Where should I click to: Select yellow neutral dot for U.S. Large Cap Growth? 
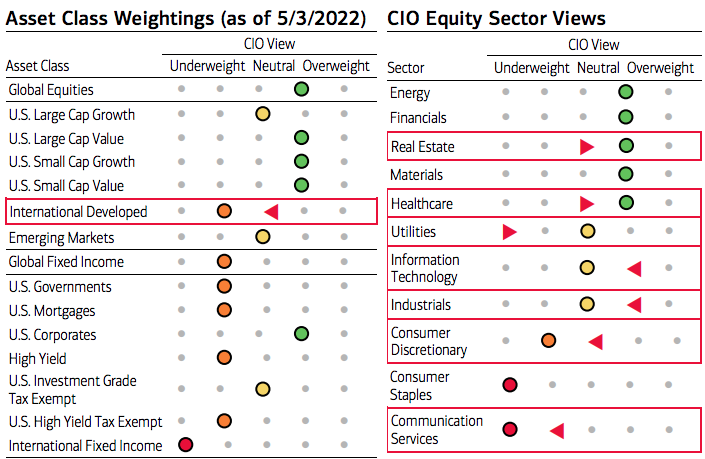pos(263,114)
